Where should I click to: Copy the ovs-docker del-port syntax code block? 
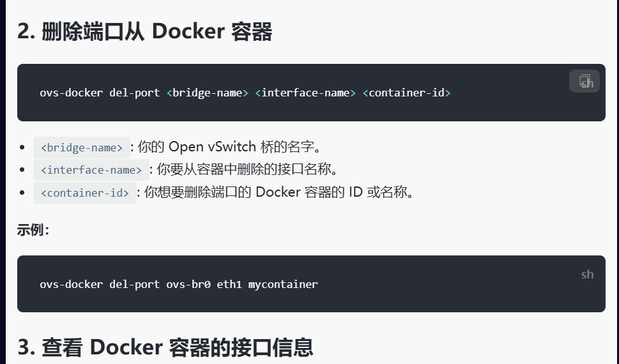tap(585, 81)
